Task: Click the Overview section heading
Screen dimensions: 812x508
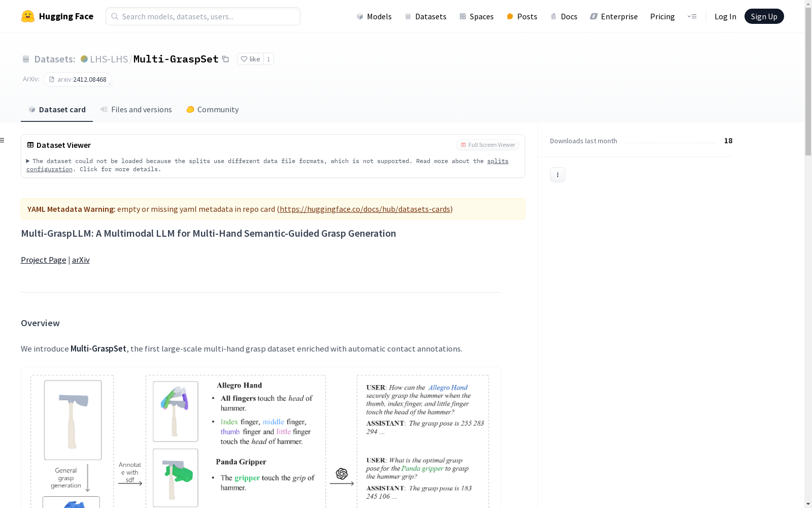Action: click(40, 323)
